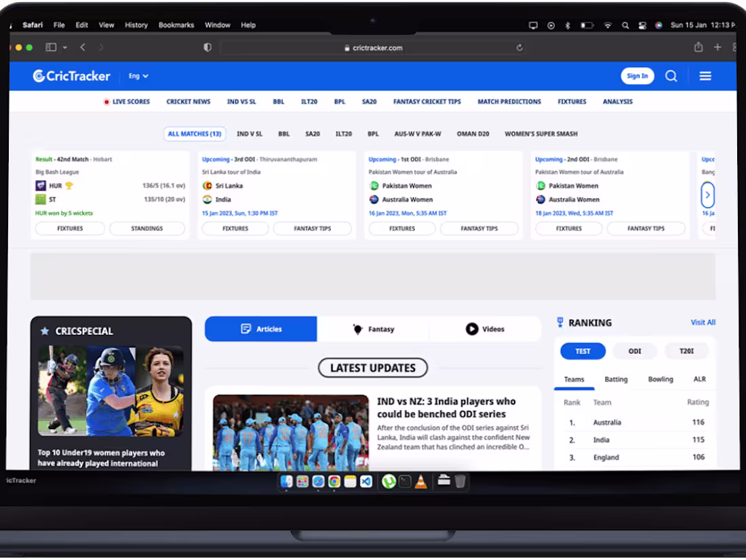Filter matches by OMAN D20
Screen dimensions: 746x560
point(473,134)
